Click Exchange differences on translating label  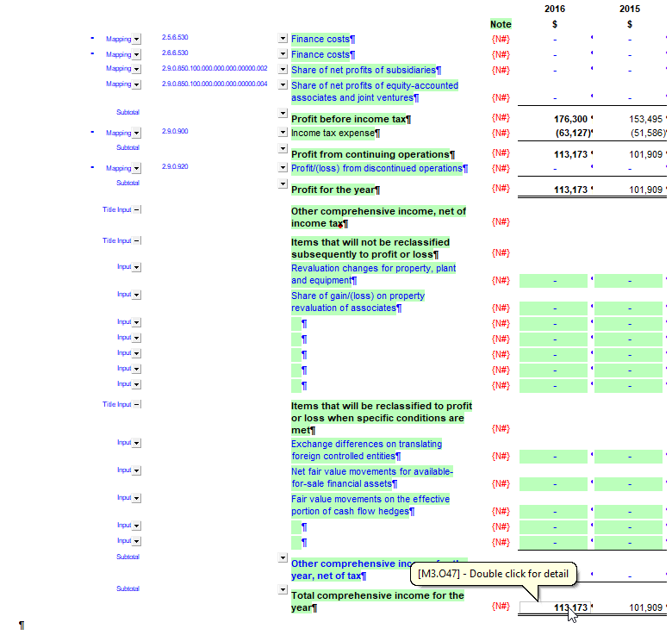(x=366, y=450)
